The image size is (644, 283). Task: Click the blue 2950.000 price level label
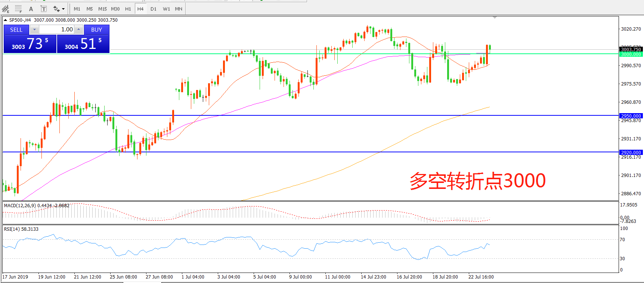click(631, 116)
